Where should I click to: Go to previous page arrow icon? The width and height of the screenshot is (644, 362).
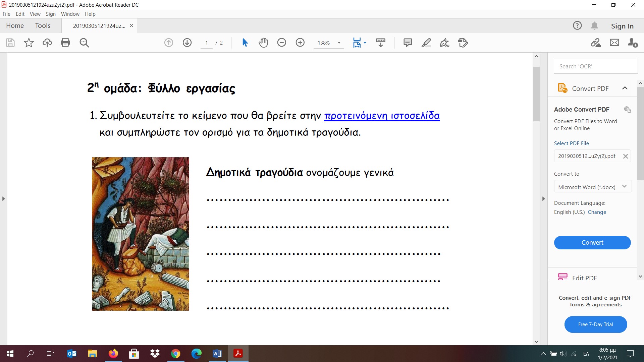pos(169,43)
